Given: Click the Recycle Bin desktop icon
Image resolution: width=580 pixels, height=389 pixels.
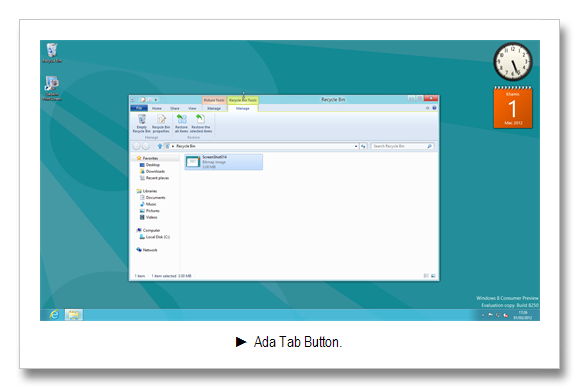Looking at the screenshot, I should click(x=52, y=53).
